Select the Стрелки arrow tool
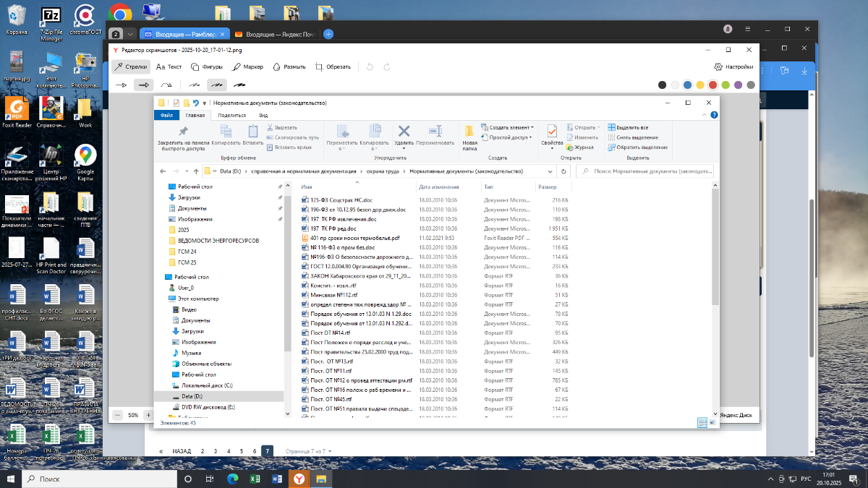868x488 pixels. [x=131, y=67]
